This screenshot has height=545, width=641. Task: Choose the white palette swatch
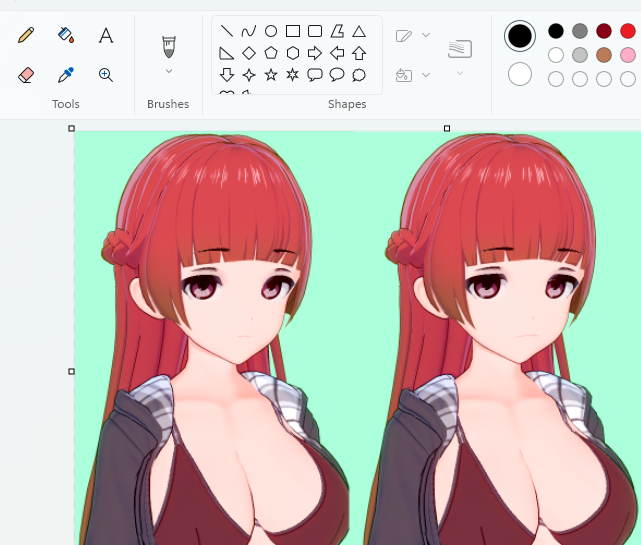(x=556, y=55)
